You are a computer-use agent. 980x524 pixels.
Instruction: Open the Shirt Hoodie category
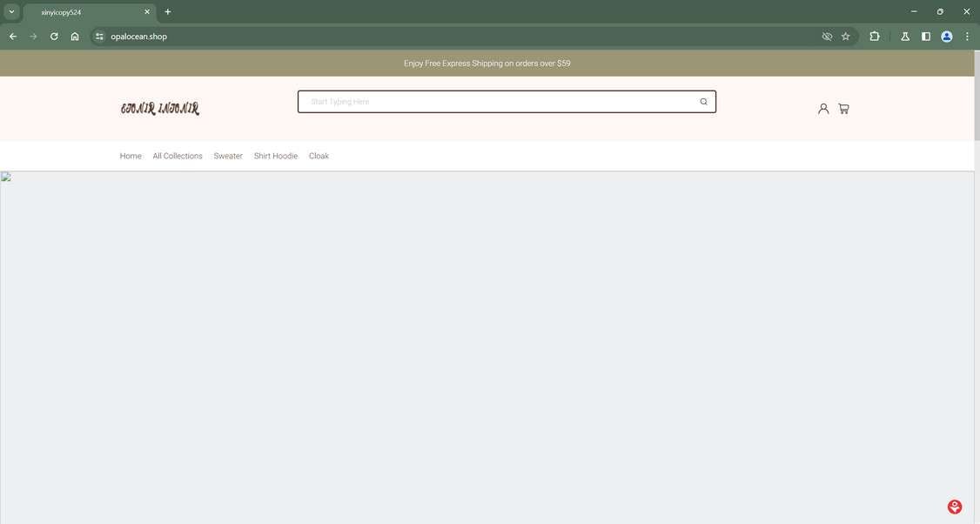point(275,156)
